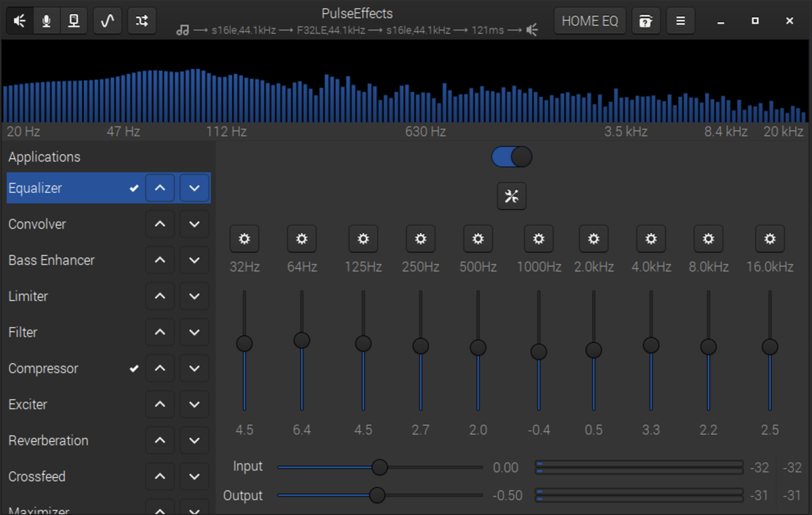
Task: Open the test signals tool icon
Action: tap(73, 21)
